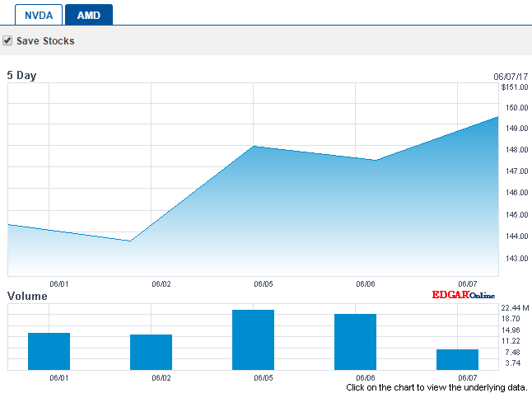This screenshot has height=393, width=532.
Task: Select the AMD stock tab
Action: coord(88,15)
